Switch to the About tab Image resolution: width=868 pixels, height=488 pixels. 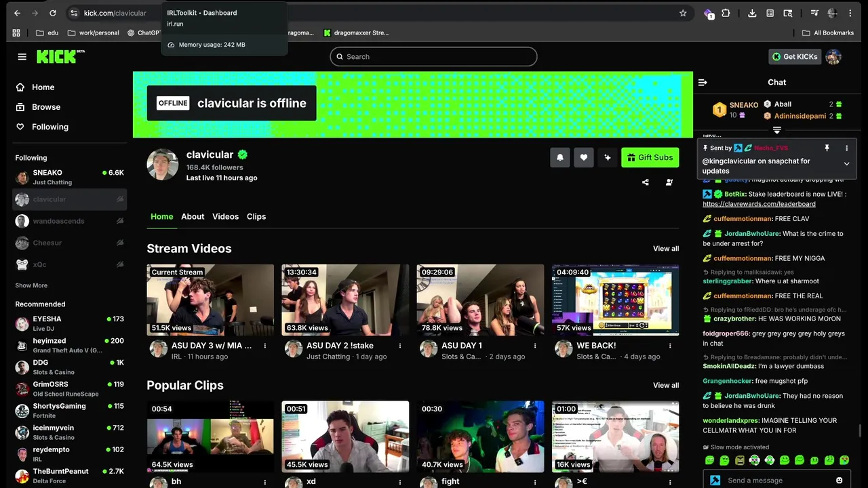(193, 216)
